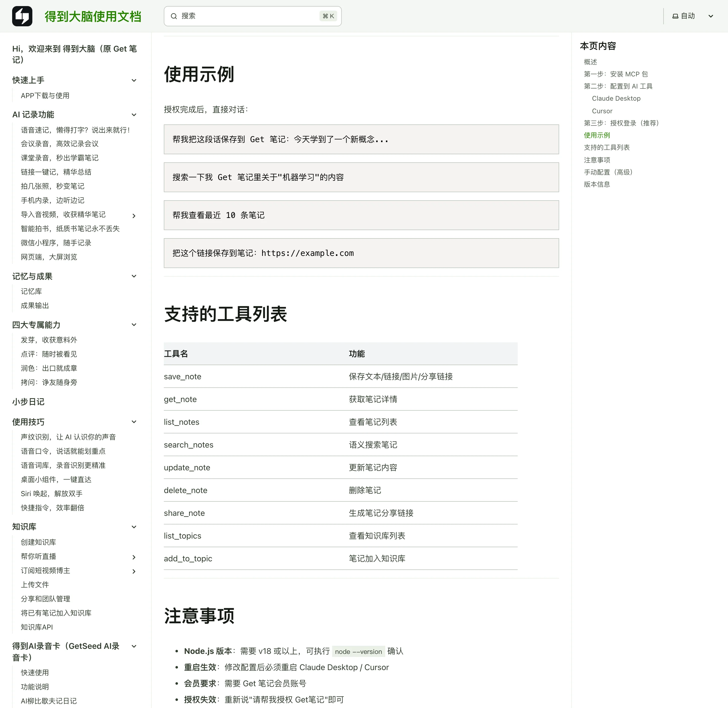Open 成果输出 sidebar item
This screenshot has height=708, width=728.
[35, 305]
